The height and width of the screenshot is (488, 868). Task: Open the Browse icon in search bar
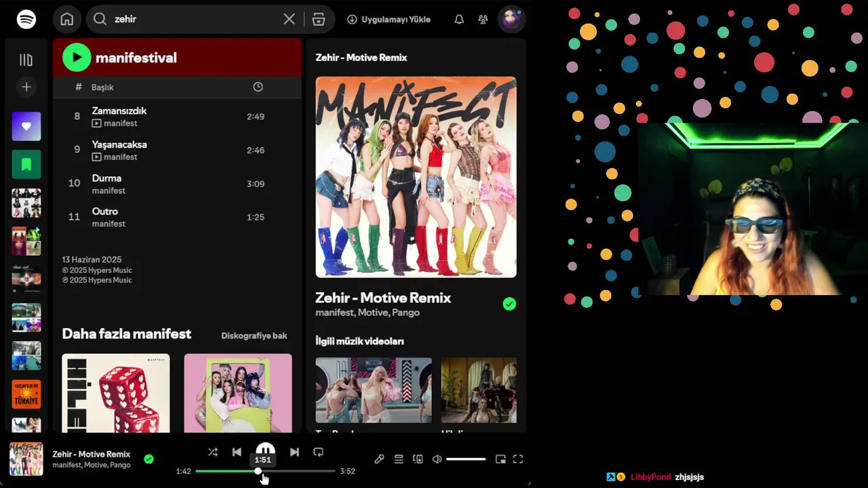tap(319, 19)
